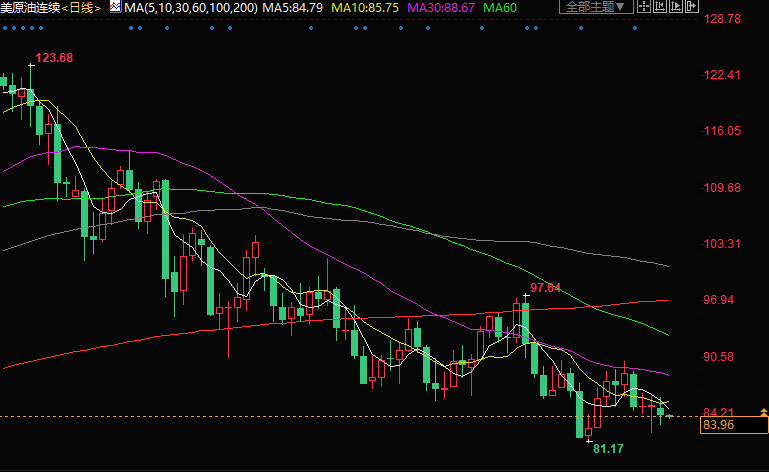This screenshot has height=472, width=769.
Task: Click the 97.64 peak price marker
Action: pyautogui.click(x=545, y=288)
